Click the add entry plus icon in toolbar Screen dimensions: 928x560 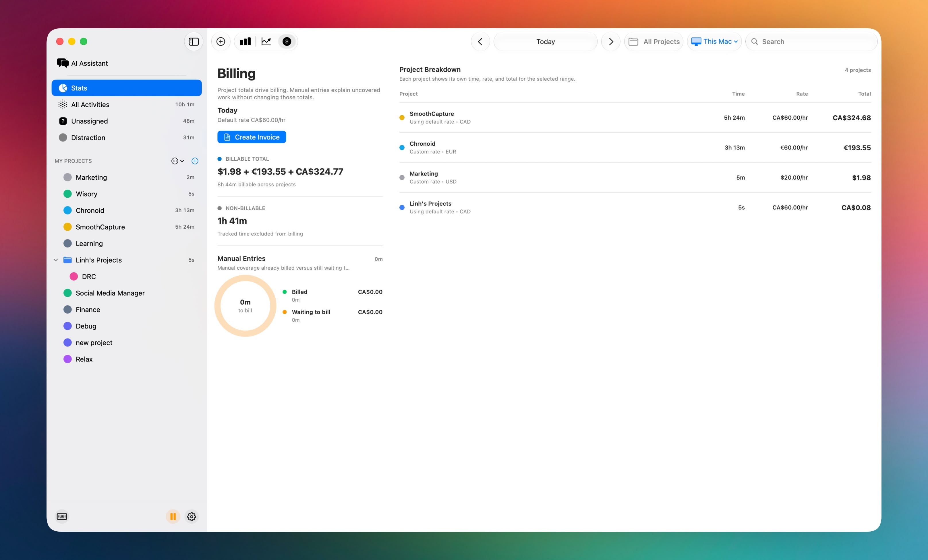click(221, 41)
